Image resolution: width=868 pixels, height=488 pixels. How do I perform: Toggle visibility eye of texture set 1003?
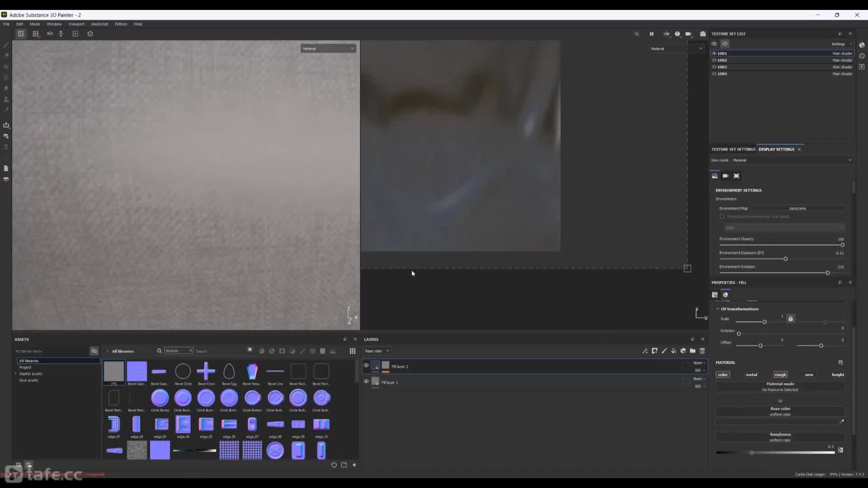pos(714,67)
